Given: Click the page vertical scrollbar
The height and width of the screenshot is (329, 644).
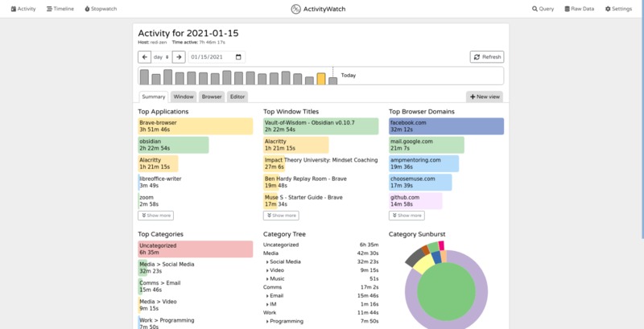Looking at the screenshot, I should point(642,119).
